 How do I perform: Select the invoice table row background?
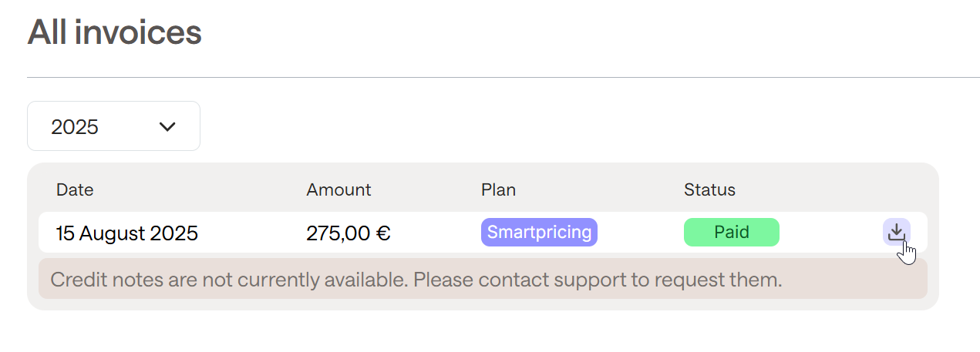[483, 232]
